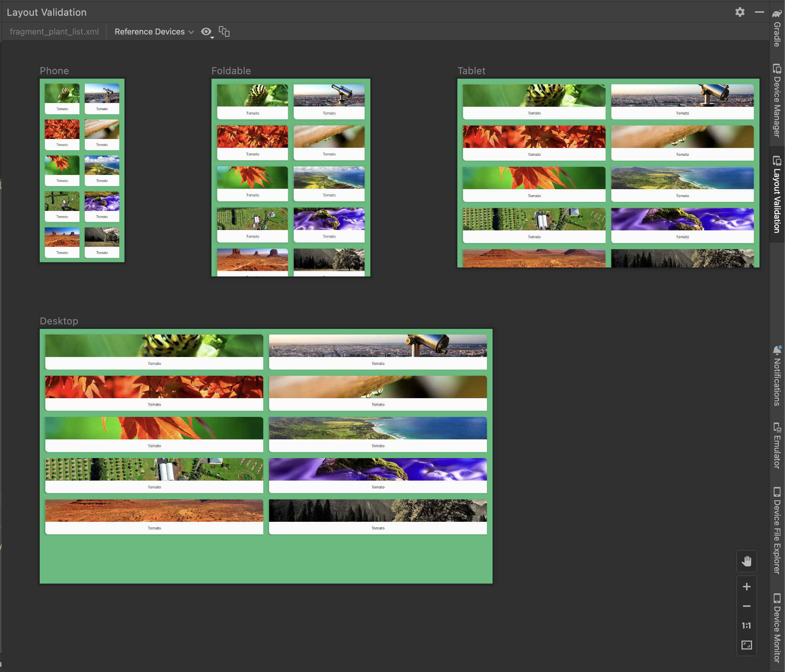
Task: Click the Reference Devices dropdown
Action: [x=153, y=31]
